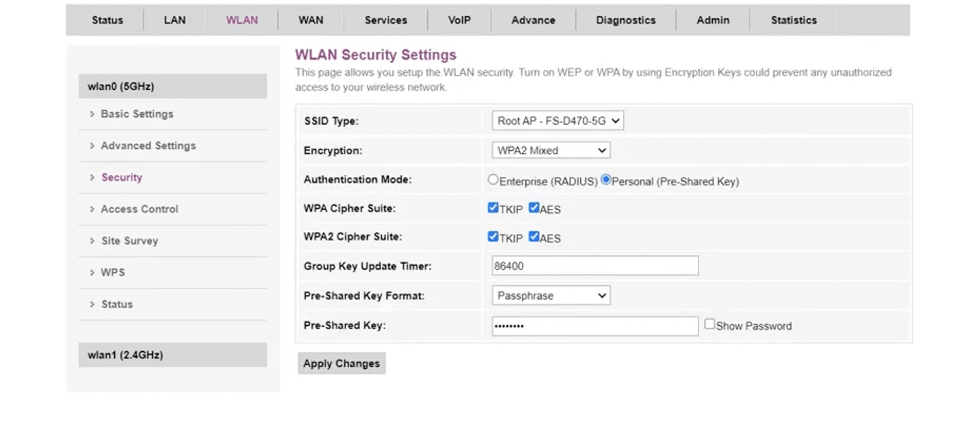The image size is (980, 446).
Task: Open the Security sidebar link
Action: [122, 178]
